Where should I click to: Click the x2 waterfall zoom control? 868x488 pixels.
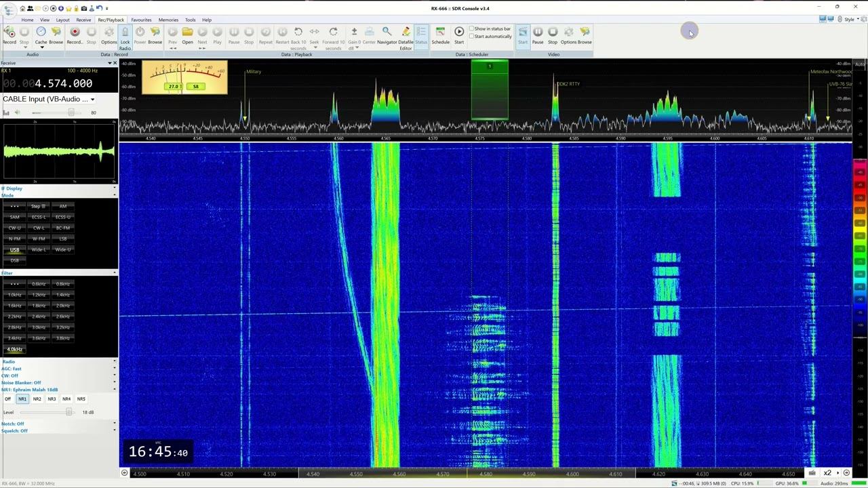click(x=827, y=473)
